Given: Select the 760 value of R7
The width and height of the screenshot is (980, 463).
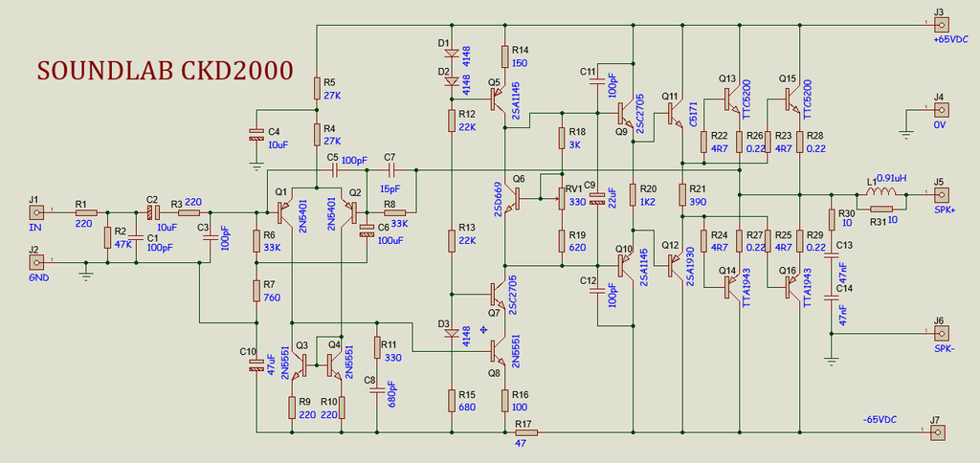Looking at the screenshot, I should click(x=271, y=297).
